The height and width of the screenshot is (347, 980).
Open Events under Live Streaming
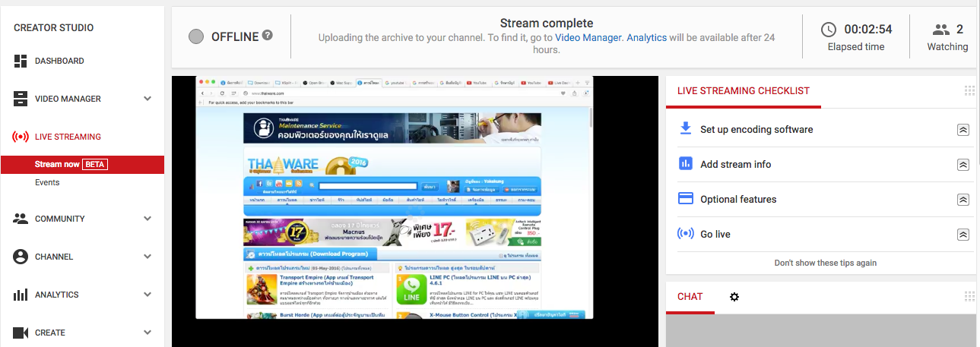tap(47, 182)
